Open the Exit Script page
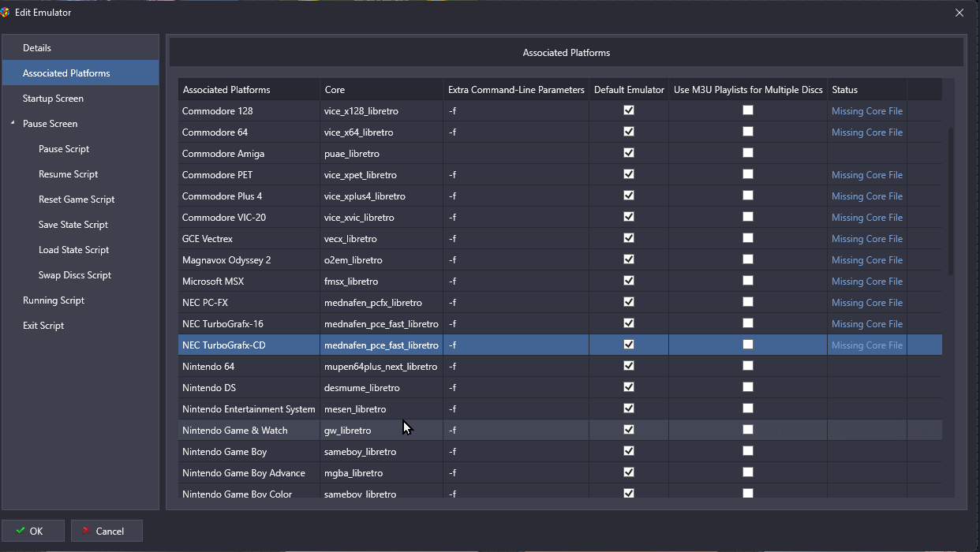 tap(43, 326)
